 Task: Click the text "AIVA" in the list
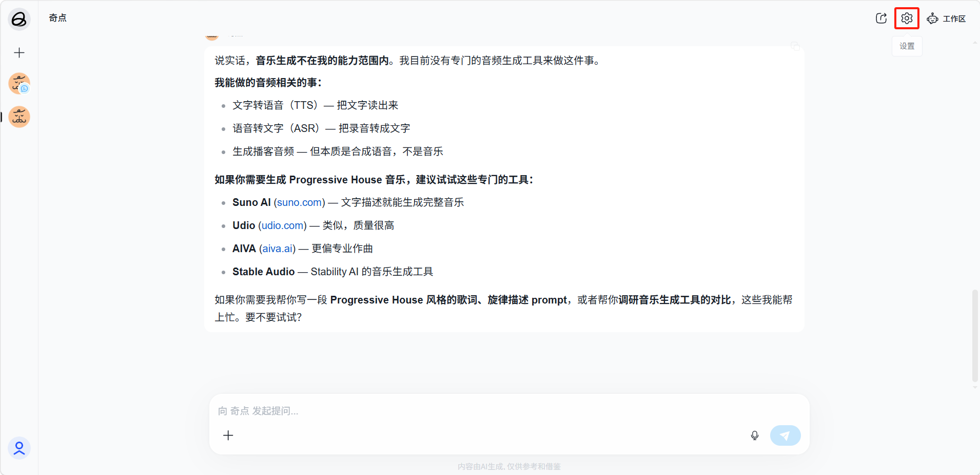pos(244,249)
